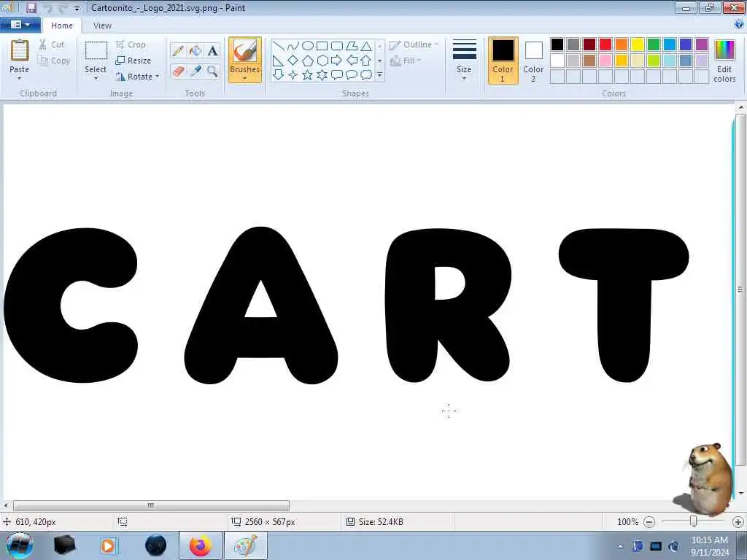This screenshot has width=747, height=560.
Task: Choose the Right arrow shape
Action: (337, 61)
